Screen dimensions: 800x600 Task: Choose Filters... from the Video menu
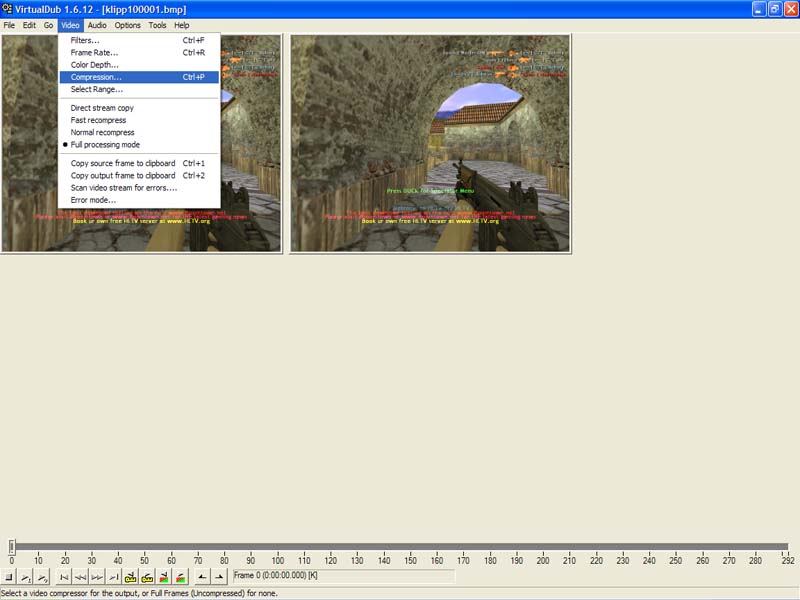click(x=139, y=40)
